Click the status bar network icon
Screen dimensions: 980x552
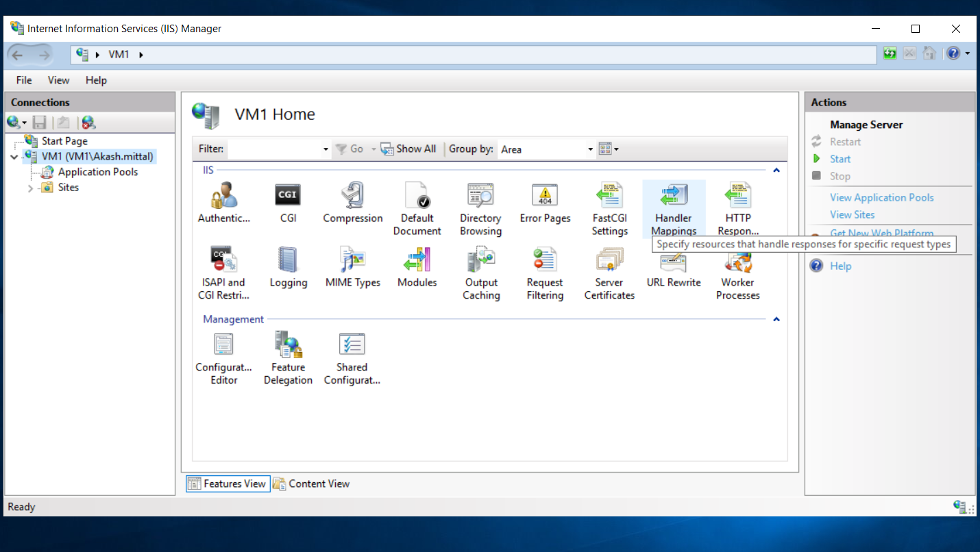pyautogui.click(x=961, y=507)
